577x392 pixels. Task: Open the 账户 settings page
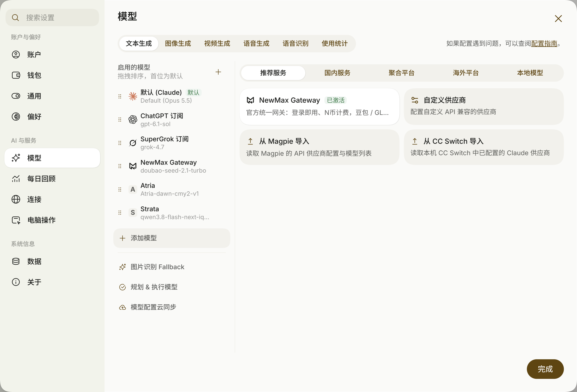(x=52, y=54)
